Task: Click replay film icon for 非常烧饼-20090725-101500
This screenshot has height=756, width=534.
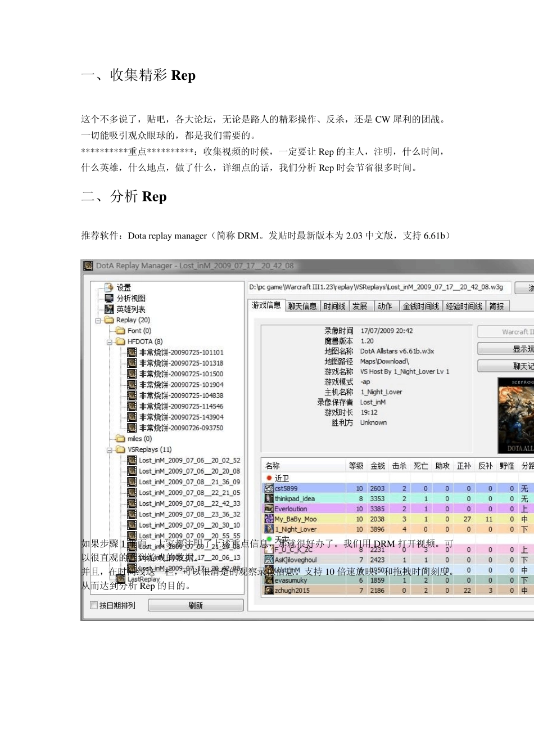Action: point(132,373)
